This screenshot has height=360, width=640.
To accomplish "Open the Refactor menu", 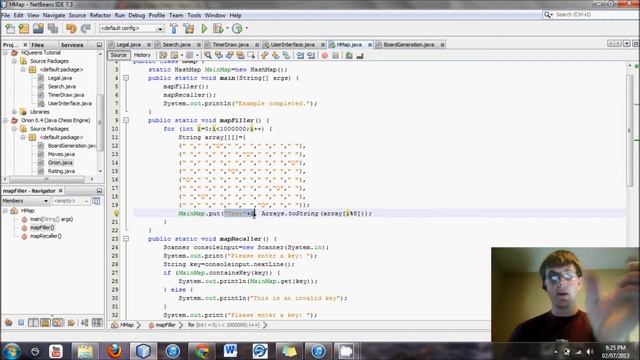I will [x=100, y=15].
